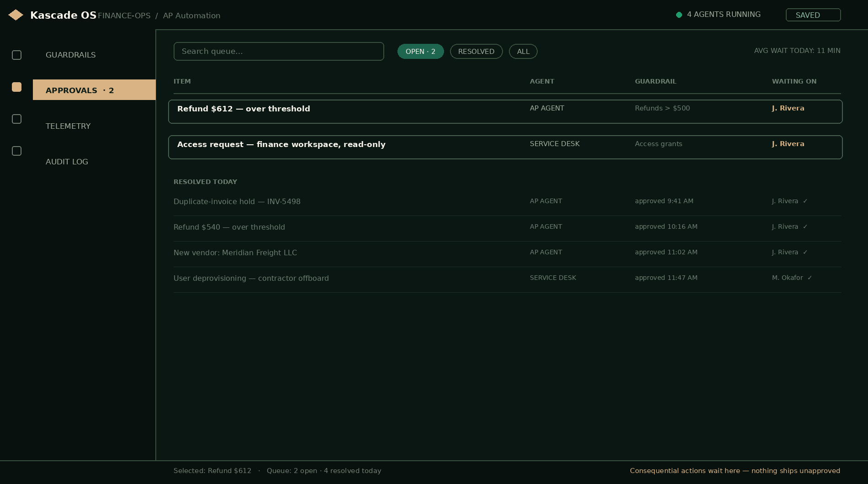Viewport: 868px width, 484px height.
Task: Click J. Rivera on Access request row
Action: click(788, 144)
